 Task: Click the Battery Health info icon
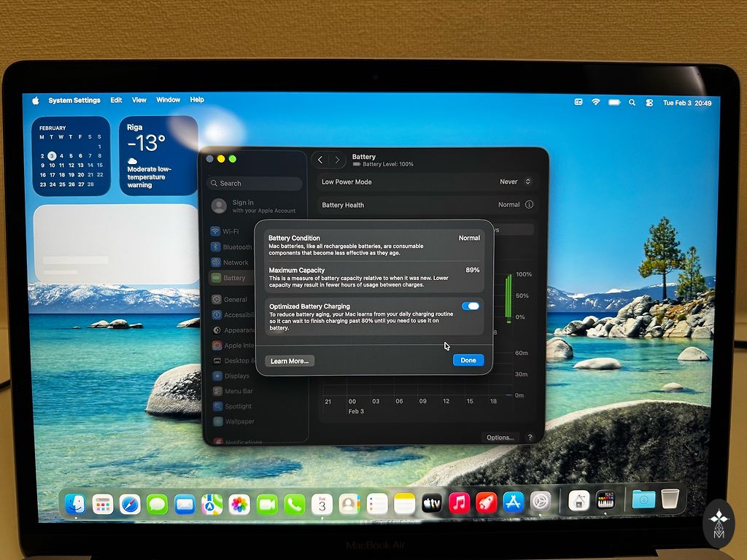tap(529, 205)
